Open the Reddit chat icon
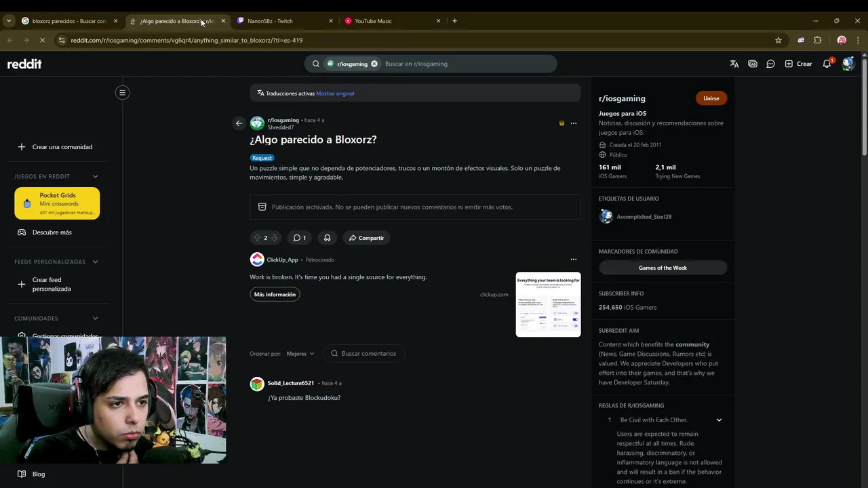 click(x=770, y=64)
